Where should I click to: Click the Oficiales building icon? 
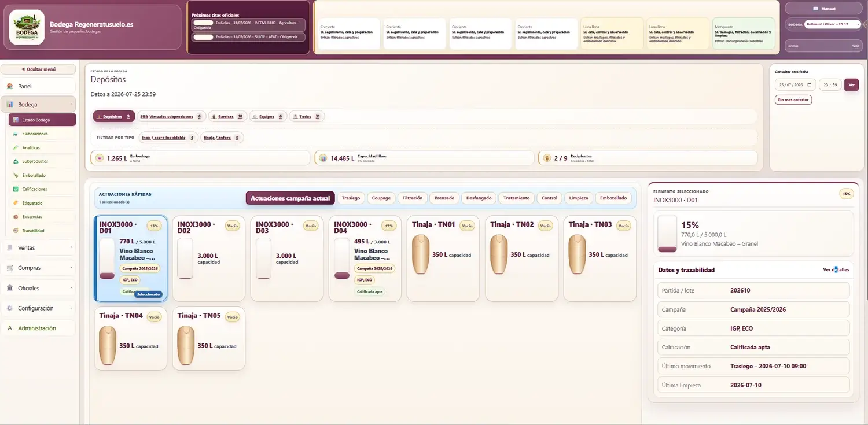(10, 288)
